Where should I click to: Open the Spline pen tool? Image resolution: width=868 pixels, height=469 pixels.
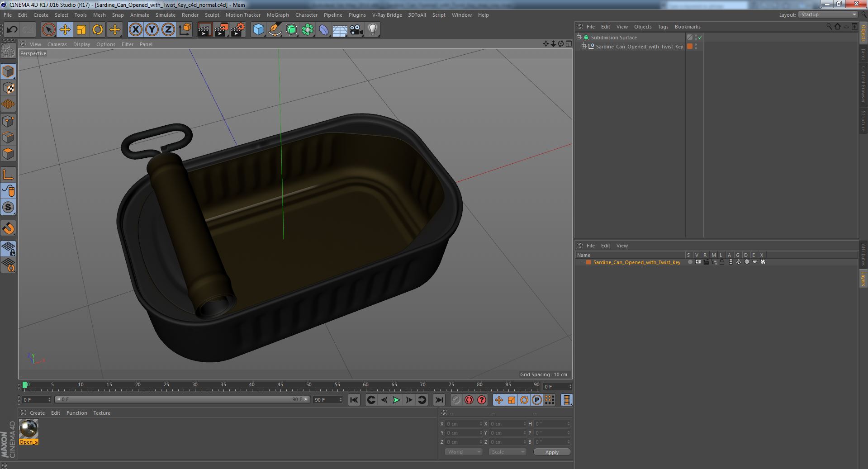click(x=275, y=30)
